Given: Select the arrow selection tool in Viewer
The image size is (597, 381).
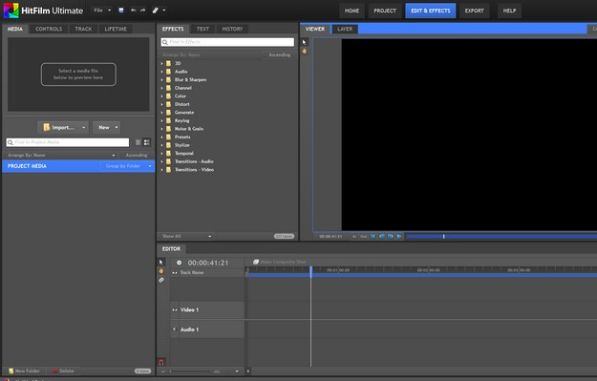Looking at the screenshot, I should point(305,42).
